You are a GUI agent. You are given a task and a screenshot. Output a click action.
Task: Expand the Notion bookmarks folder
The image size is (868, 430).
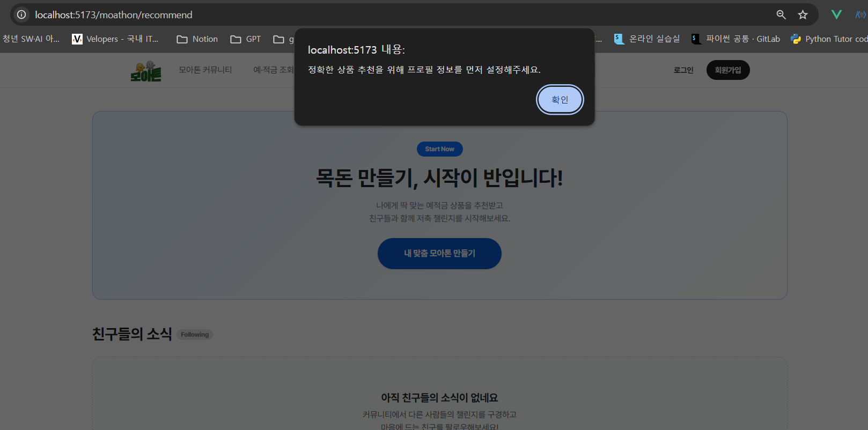[197, 39]
